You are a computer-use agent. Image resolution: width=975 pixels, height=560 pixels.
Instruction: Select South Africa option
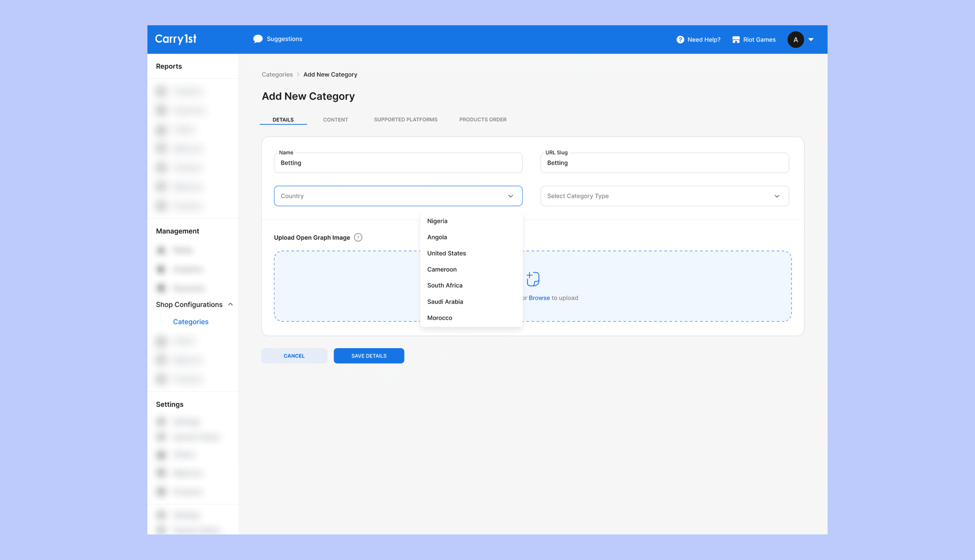(x=444, y=285)
